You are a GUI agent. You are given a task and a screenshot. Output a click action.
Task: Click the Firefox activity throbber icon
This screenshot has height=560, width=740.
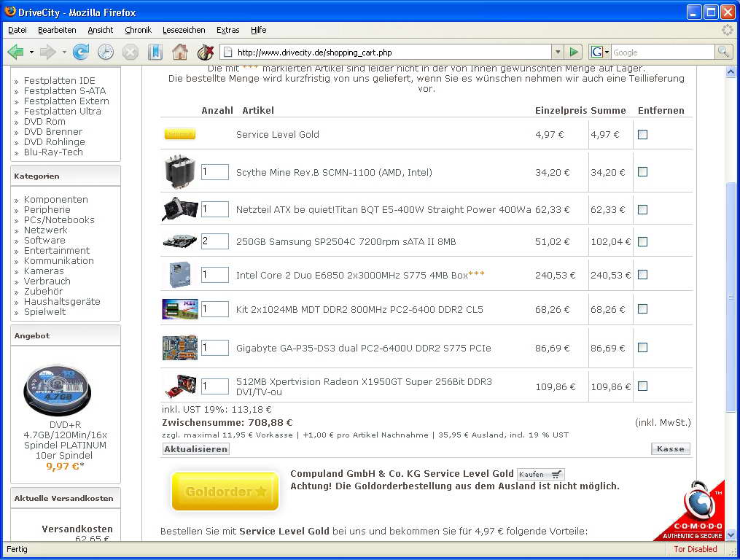pos(728,30)
